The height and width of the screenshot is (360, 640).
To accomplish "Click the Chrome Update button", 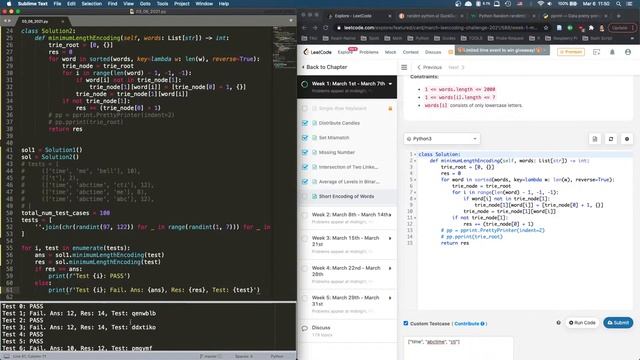I will [x=622, y=28].
